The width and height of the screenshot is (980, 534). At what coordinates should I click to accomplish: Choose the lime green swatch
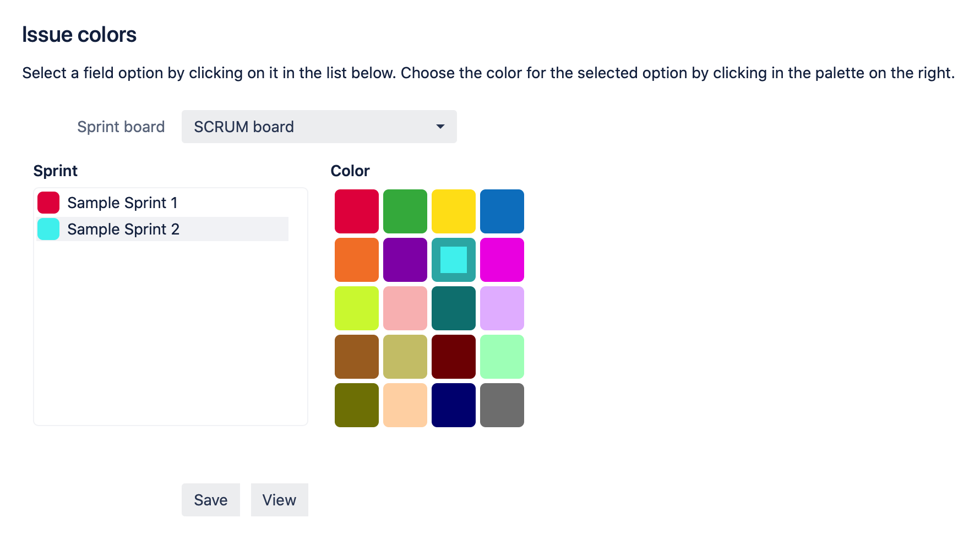(357, 308)
